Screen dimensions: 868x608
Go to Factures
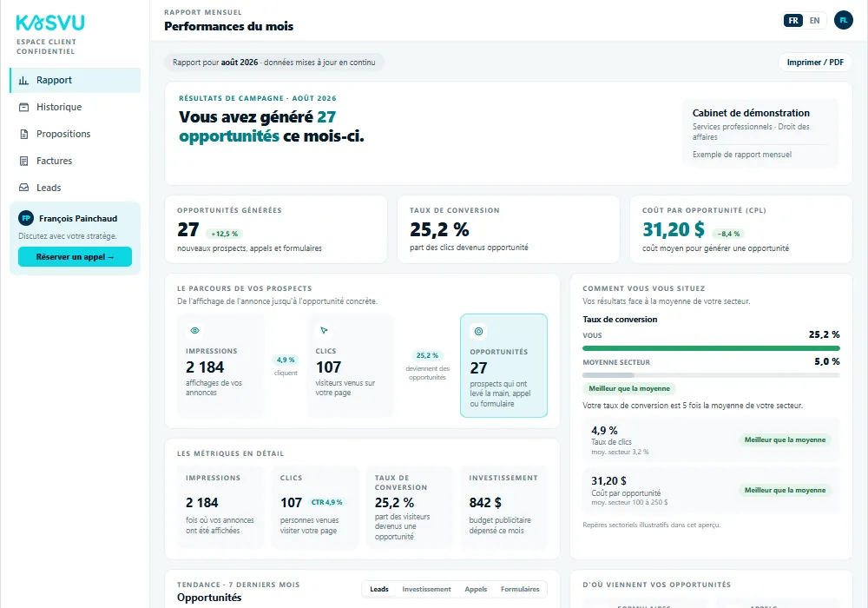coord(76,162)
